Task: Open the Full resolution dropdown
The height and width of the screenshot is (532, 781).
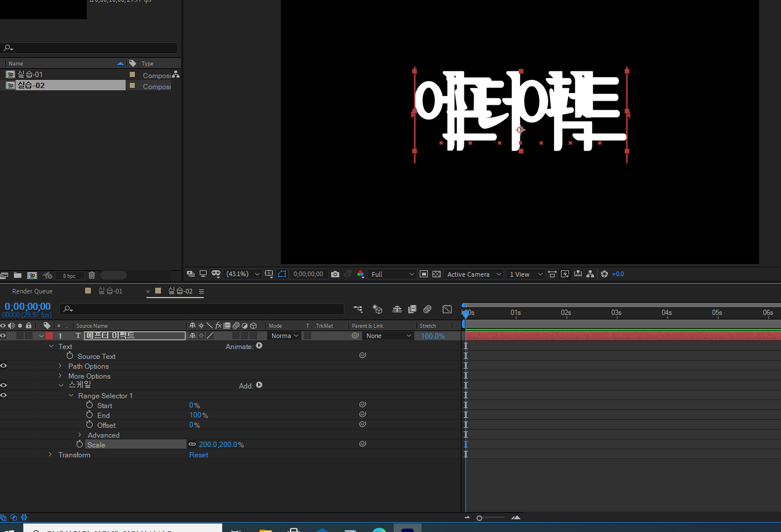Action: [x=393, y=274]
